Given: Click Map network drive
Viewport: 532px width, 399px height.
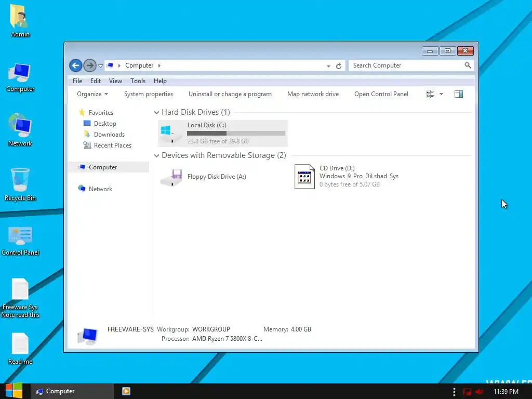Looking at the screenshot, I should pyautogui.click(x=313, y=94).
